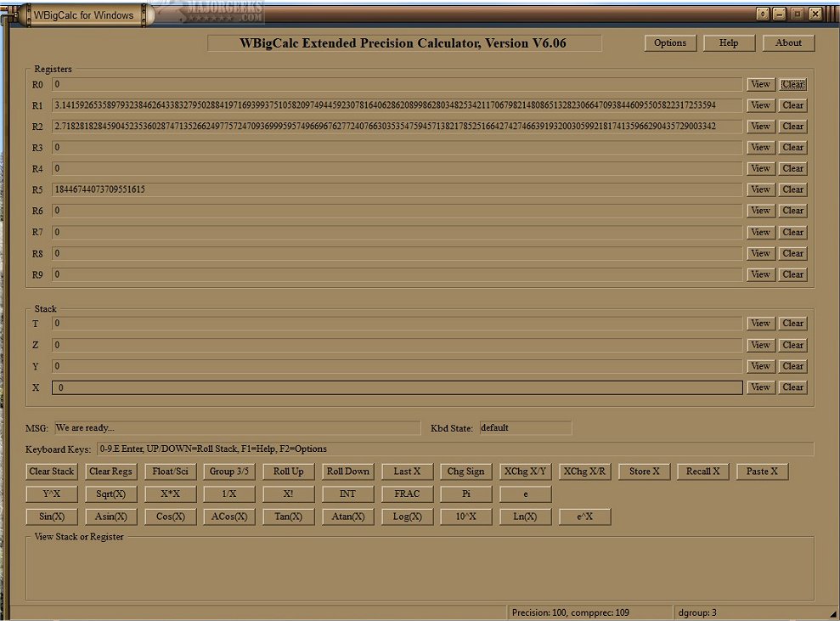Viewport: 840px width, 621px height.
Task: Open the Options dialog
Action: (670, 42)
